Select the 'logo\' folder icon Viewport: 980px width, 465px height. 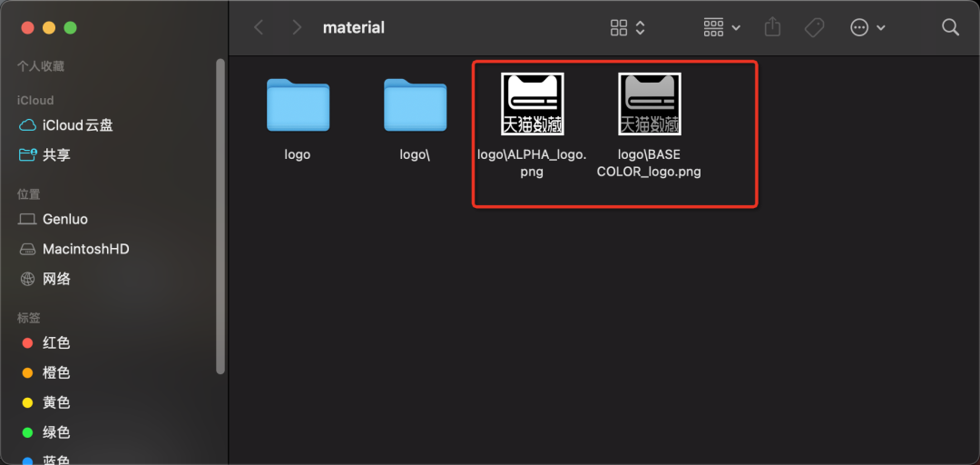415,104
